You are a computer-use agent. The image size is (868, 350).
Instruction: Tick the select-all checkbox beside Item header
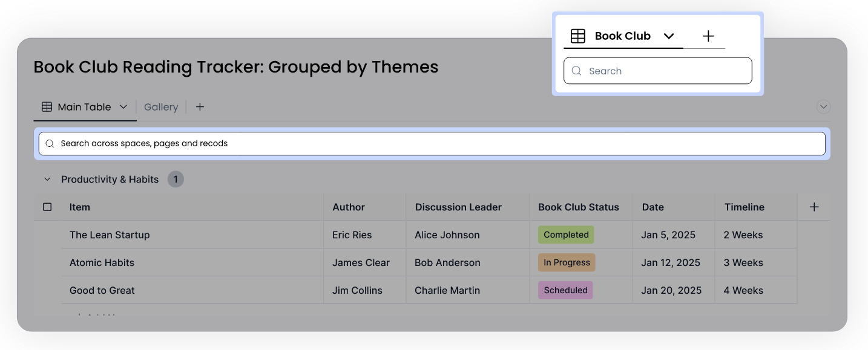(x=47, y=207)
